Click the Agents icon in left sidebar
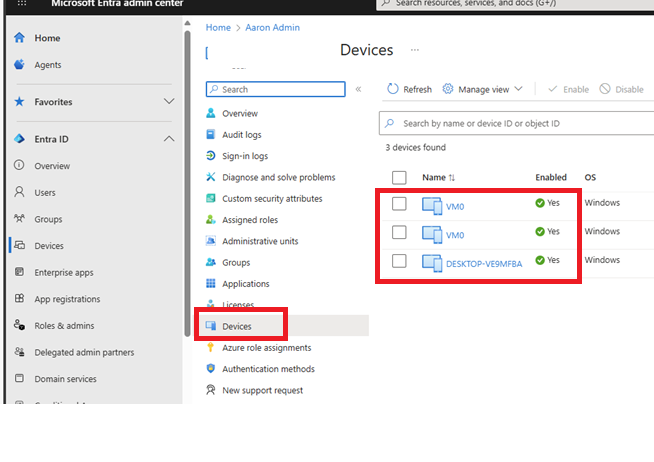This screenshot has height=462, width=654. point(19,64)
